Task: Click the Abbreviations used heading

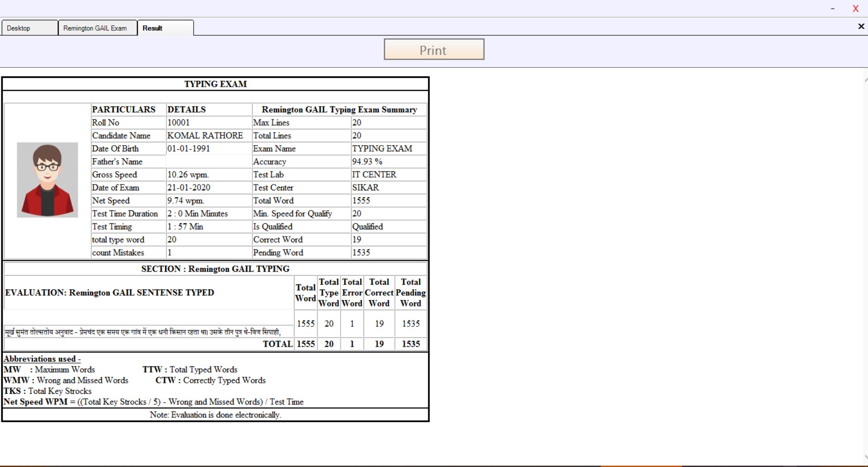Action: (x=41, y=359)
